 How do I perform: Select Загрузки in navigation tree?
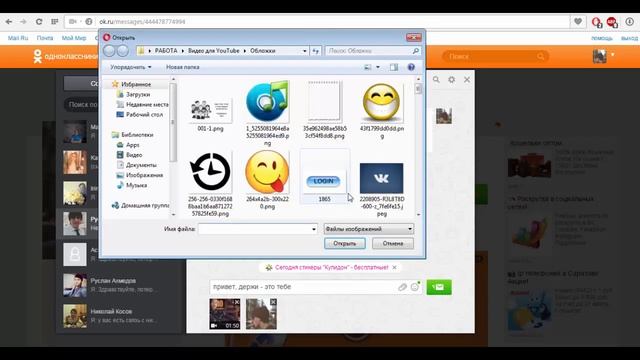(138, 94)
